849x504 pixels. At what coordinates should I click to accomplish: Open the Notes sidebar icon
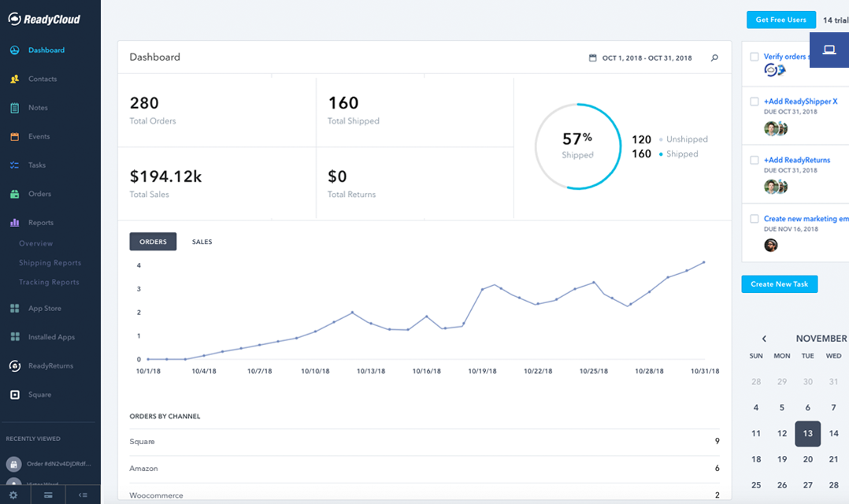click(15, 108)
